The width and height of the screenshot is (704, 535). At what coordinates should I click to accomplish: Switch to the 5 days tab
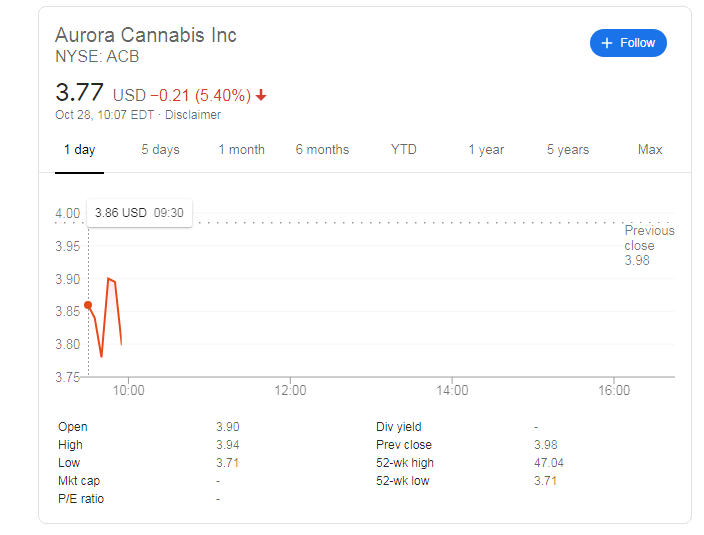160,149
